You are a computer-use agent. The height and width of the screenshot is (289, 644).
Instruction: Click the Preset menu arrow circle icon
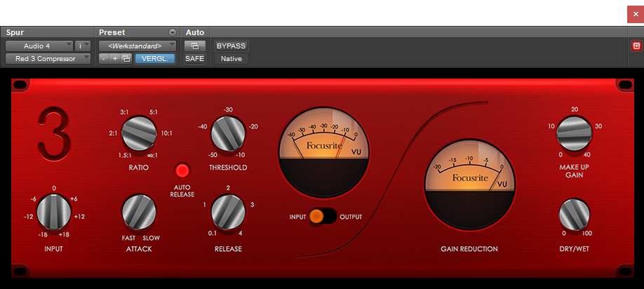pos(173,32)
